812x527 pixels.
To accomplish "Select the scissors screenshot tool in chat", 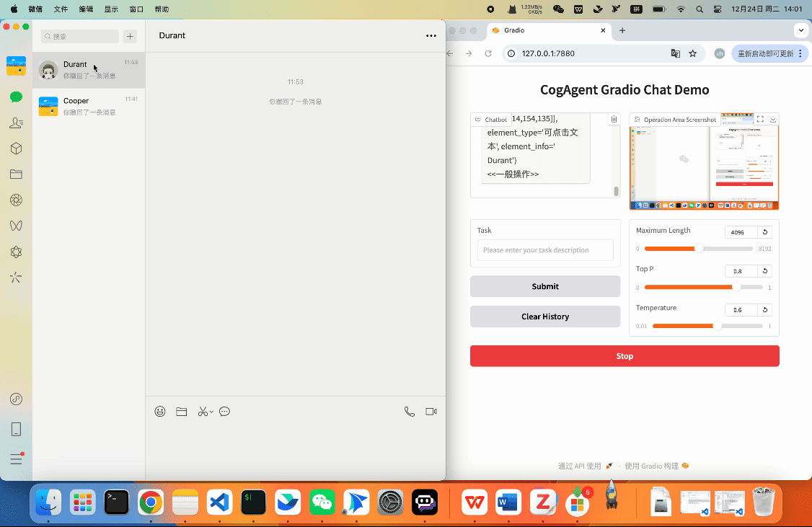I will tap(203, 412).
